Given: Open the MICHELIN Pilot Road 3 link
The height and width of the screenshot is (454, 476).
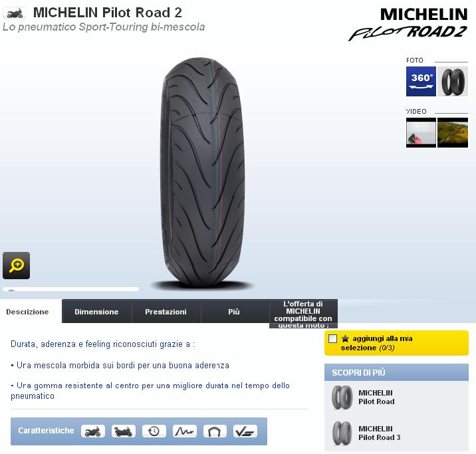Looking at the screenshot, I should [x=380, y=433].
